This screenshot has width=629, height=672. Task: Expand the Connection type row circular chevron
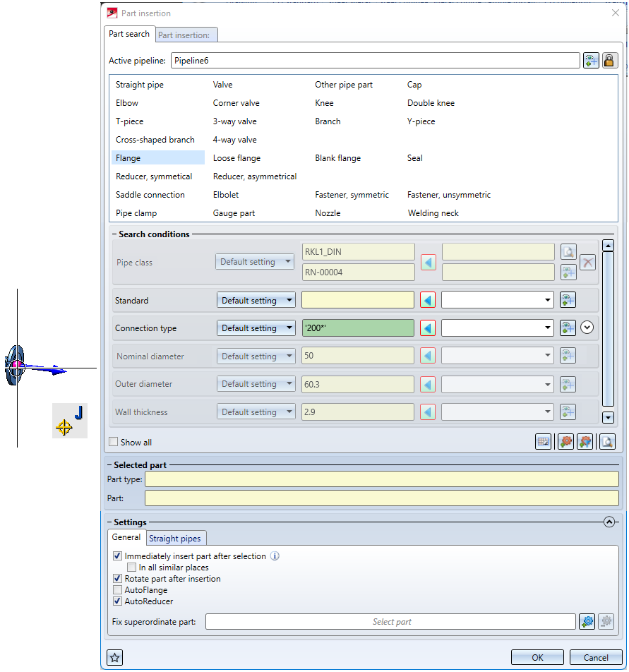pos(587,328)
